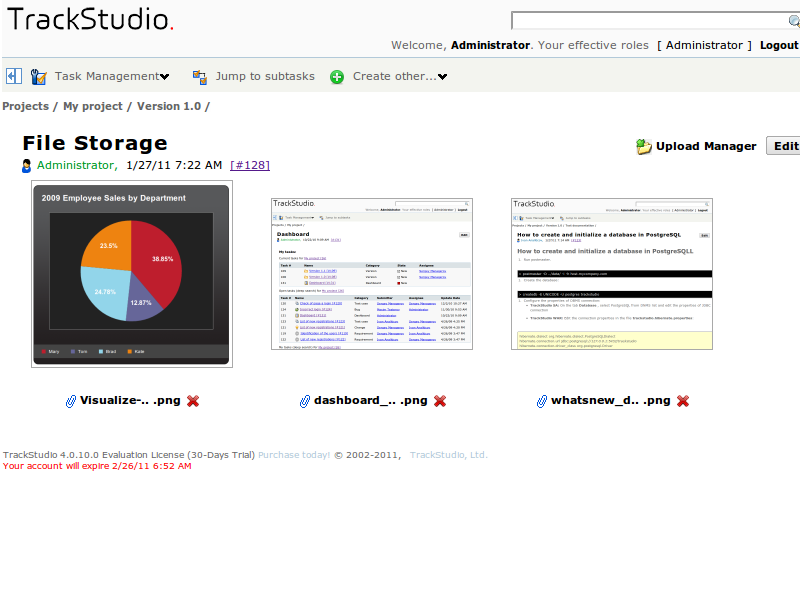Visit the TrackStudio, Ltd. footer link
The height and width of the screenshot is (600, 800).
(x=448, y=455)
